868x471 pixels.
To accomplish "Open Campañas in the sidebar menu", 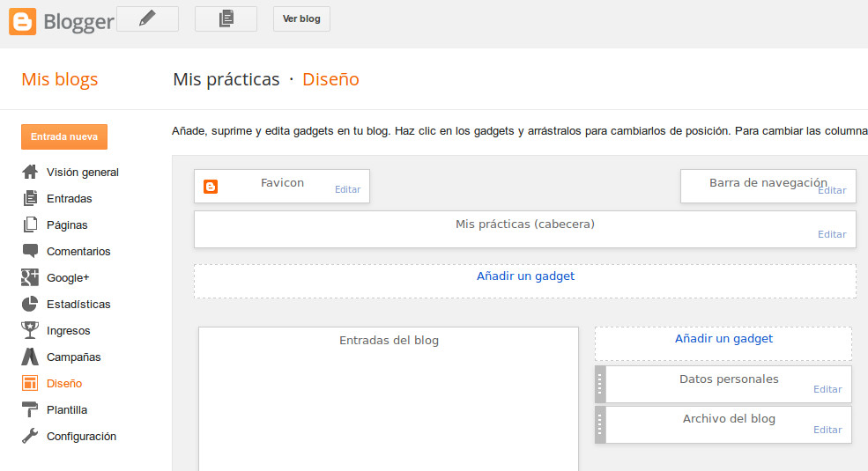I will click(74, 357).
